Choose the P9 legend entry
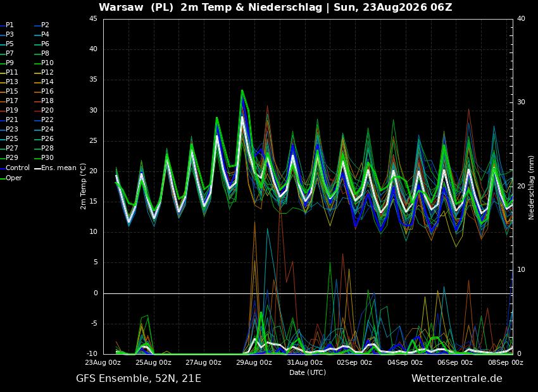This screenshot has width=538, height=392. pyautogui.click(x=9, y=63)
